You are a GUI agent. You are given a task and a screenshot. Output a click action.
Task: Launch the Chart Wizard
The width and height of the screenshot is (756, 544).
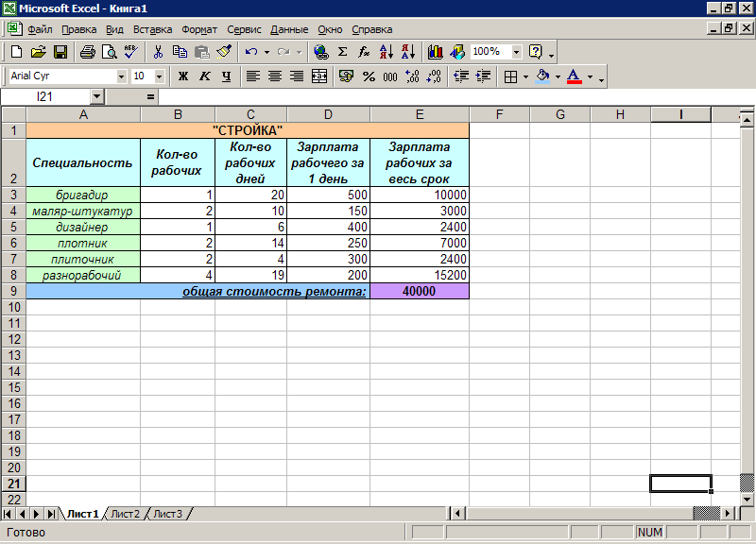435,52
